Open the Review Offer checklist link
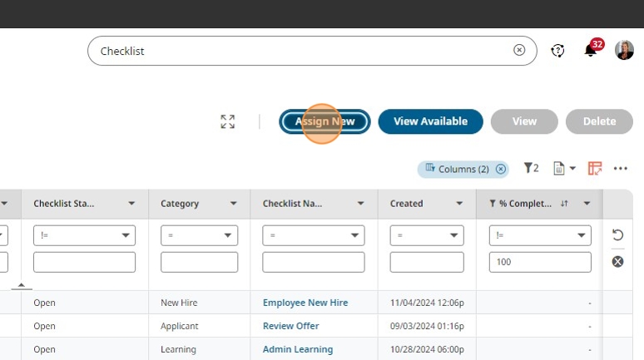Viewport: 644px width, 360px height. [290, 326]
